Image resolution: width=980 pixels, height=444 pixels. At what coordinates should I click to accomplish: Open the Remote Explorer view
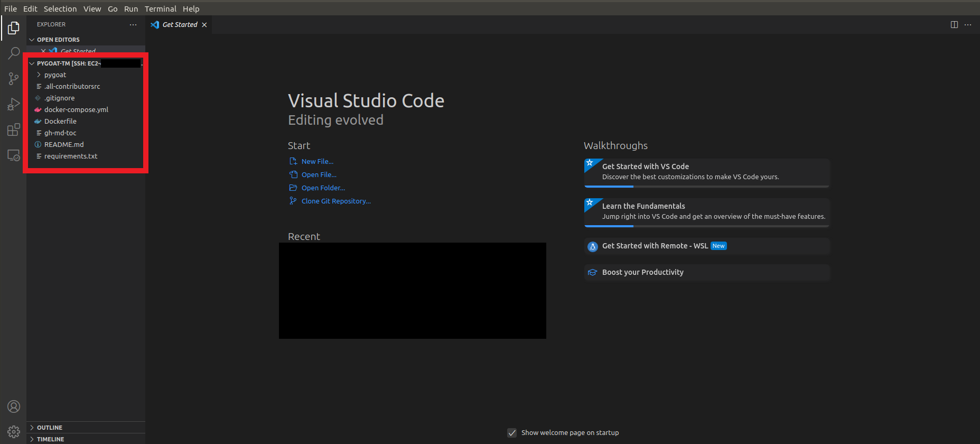[x=14, y=155]
